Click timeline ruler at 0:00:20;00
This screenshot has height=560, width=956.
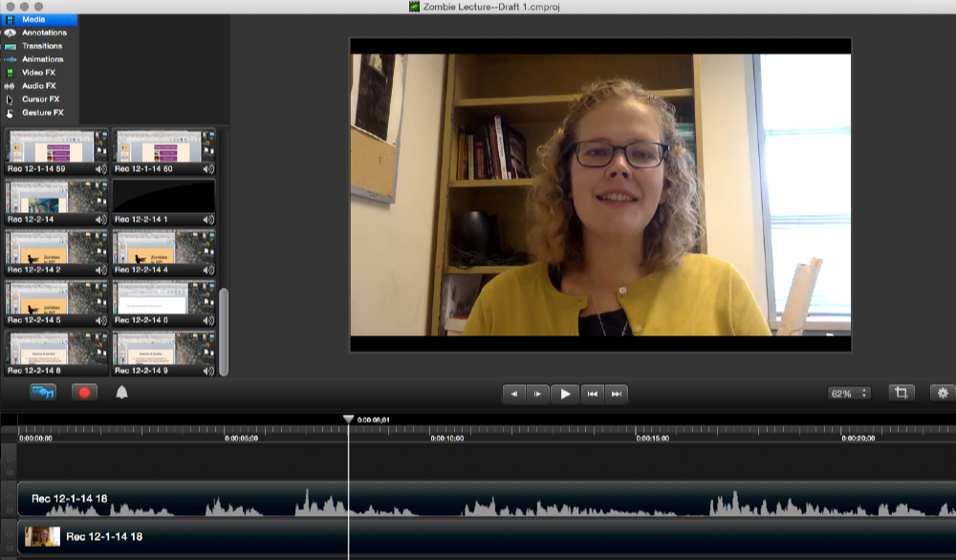(858, 438)
